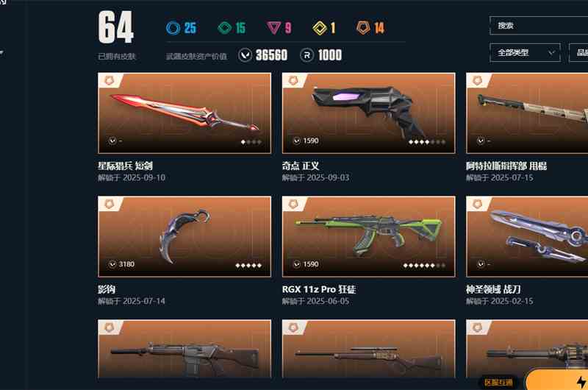The image size is (588, 390).
Task: Click the 阿特拉斯指挥部 甩棍 title link
Action: tap(506, 166)
